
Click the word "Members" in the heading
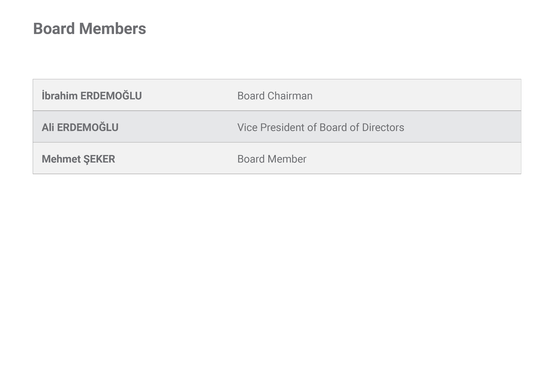click(113, 29)
